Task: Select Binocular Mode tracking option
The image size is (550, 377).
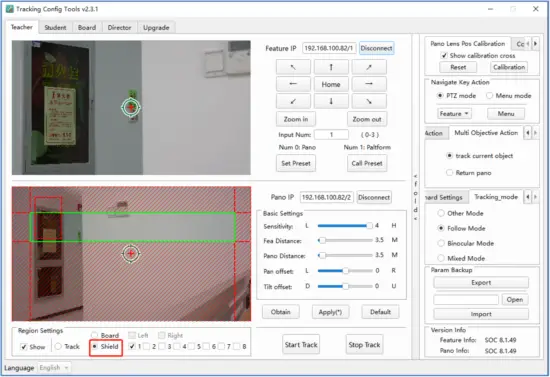Action: point(441,243)
